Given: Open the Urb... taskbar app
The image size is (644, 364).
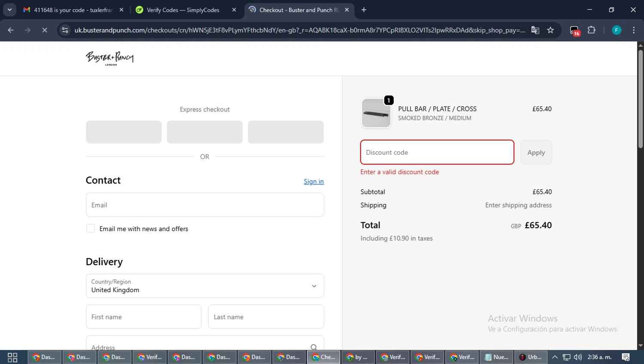Looking at the screenshot, I should tap(531, 357).
